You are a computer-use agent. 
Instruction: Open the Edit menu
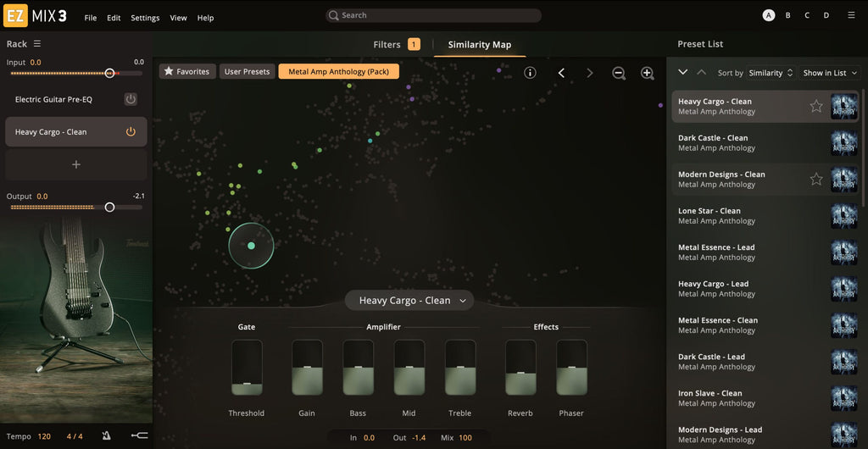coord(114,18)
